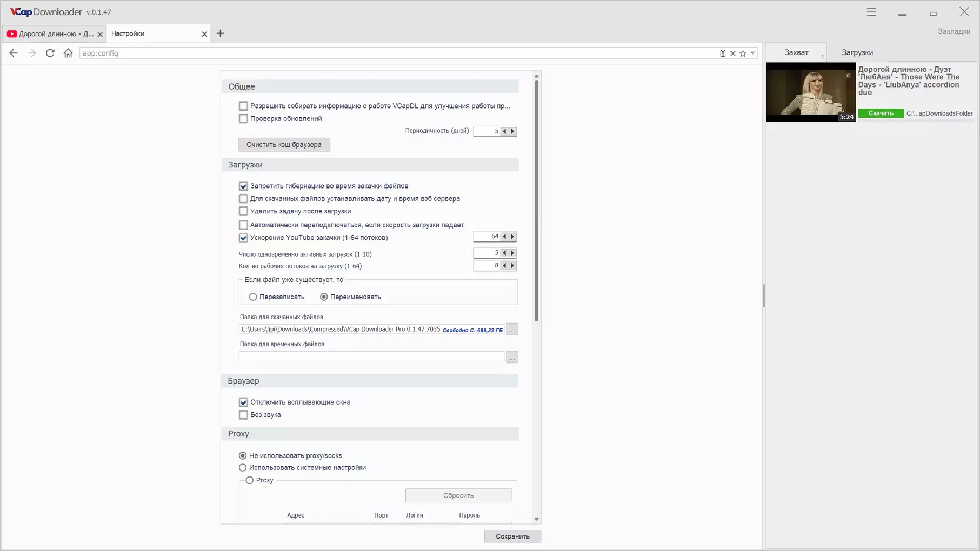Activate the Настройки browser tab
This screenshot has width=980, height=551.
pos(157,33)
